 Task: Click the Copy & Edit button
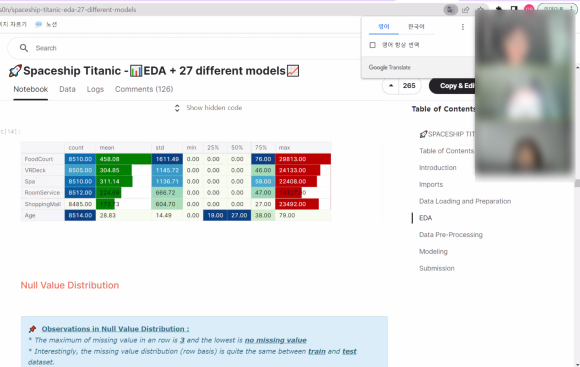click(452, 86)
